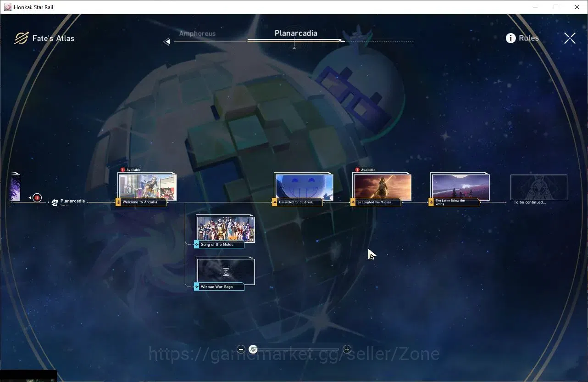Viewport: 588px width, 382px height.
Task: Open the Rules info icon
Action: click(x=510, y=38)
